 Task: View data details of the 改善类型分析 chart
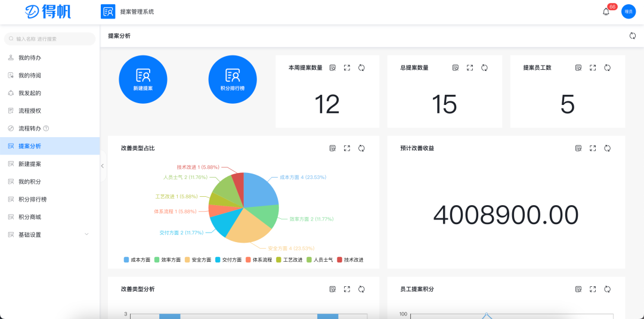pos(333,289)
